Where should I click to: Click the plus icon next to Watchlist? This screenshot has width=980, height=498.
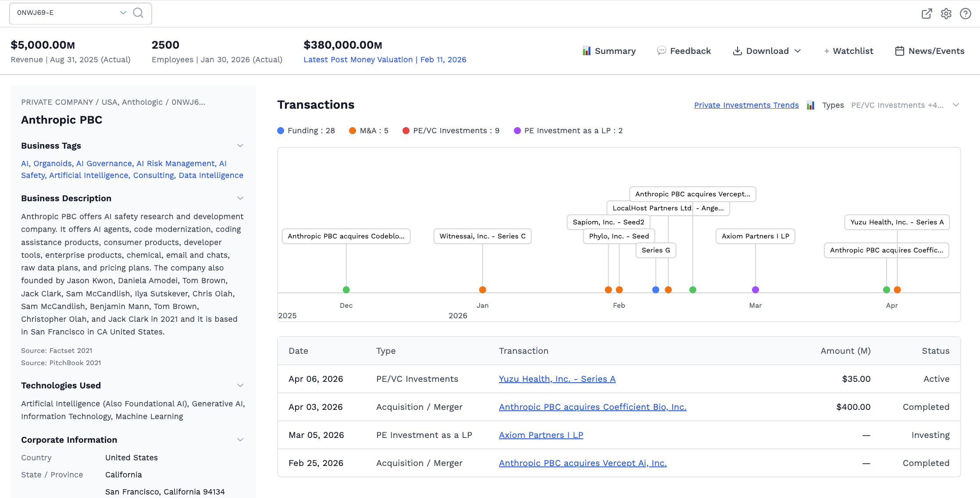[827, 51]
